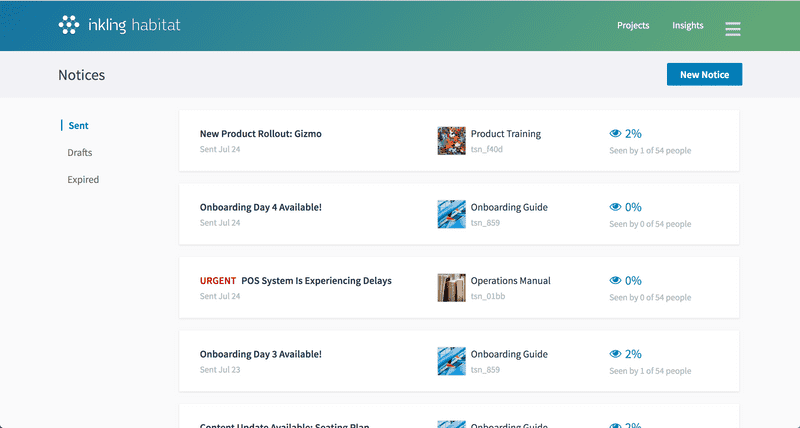
Task: Click tsn_859 in Onboarding Day 4 row
Action: click(x=485, y=223)
